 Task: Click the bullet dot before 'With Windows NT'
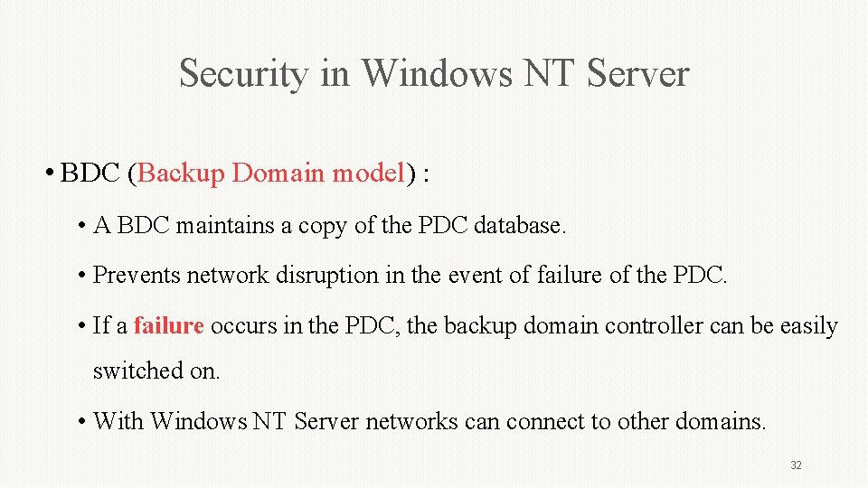point(82,422)
